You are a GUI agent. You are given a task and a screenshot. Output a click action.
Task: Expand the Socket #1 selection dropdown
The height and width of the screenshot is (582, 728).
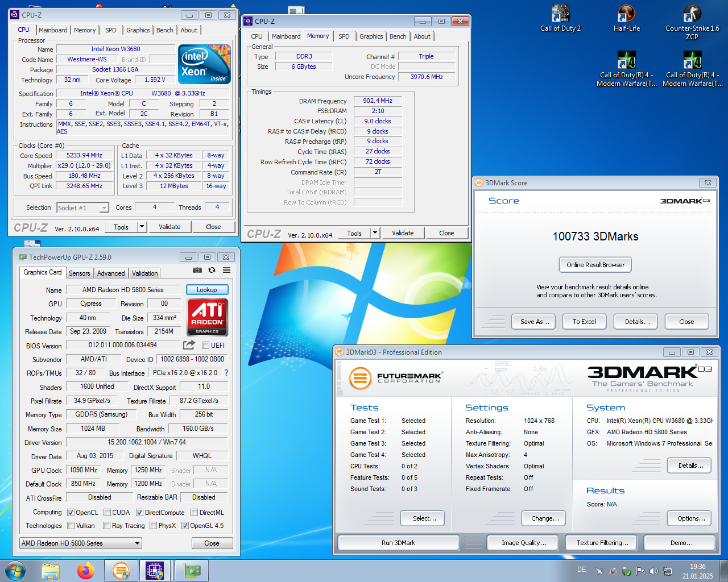104,208
